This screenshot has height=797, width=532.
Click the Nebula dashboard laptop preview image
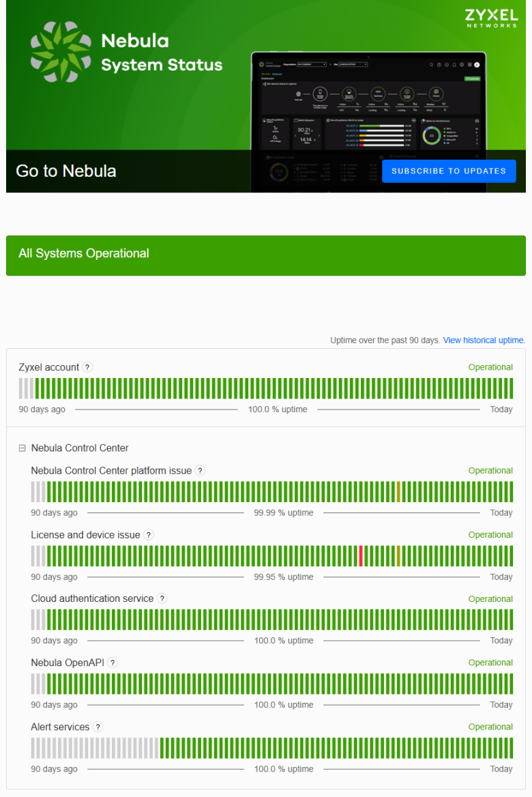(x=368, y=122)
